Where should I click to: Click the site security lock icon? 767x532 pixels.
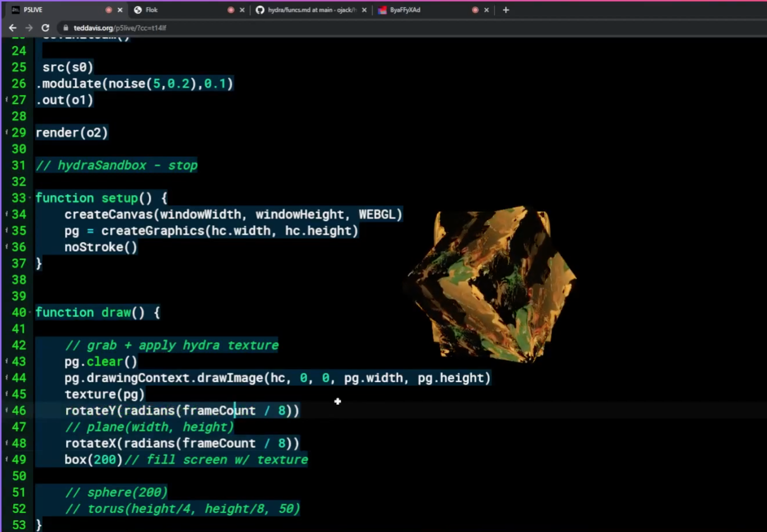tap(66, 28)
